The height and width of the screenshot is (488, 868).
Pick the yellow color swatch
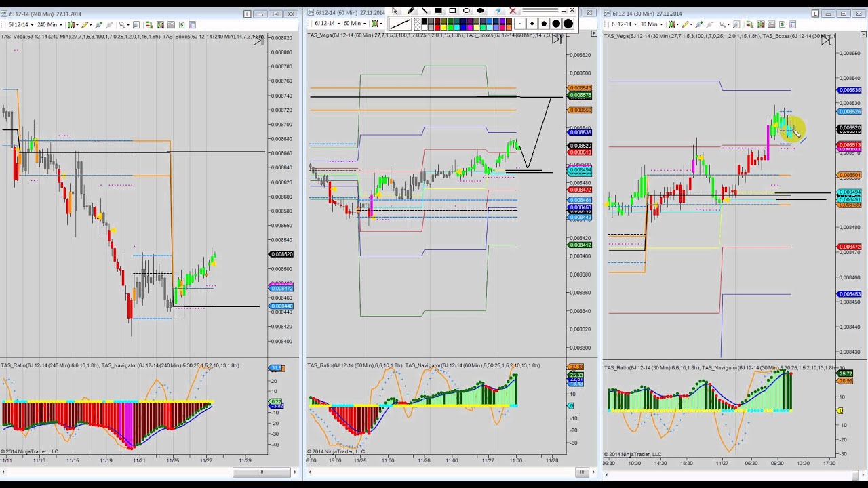pyautogui.click(x=443, y=27)
